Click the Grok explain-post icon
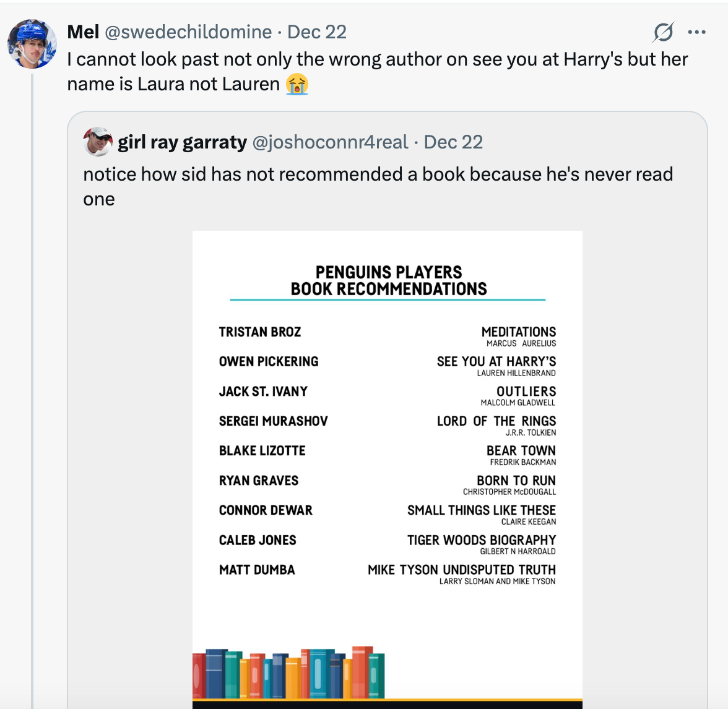Screen dimensions: 728x709 coord(663,32)
